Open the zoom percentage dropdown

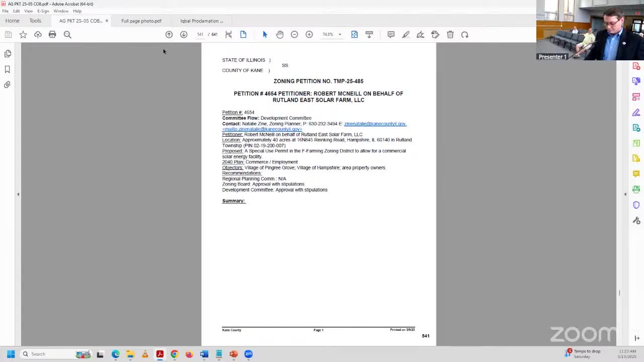(340, 34)
